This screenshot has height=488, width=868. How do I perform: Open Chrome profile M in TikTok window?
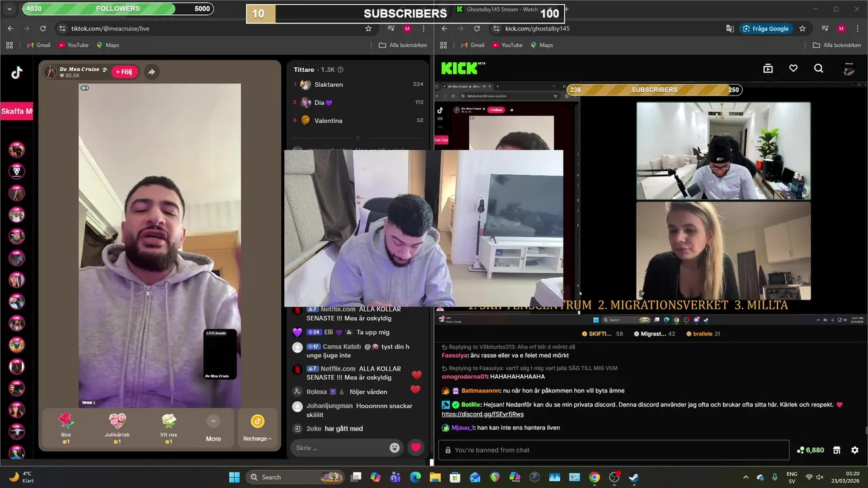click(x=407, y=28)
